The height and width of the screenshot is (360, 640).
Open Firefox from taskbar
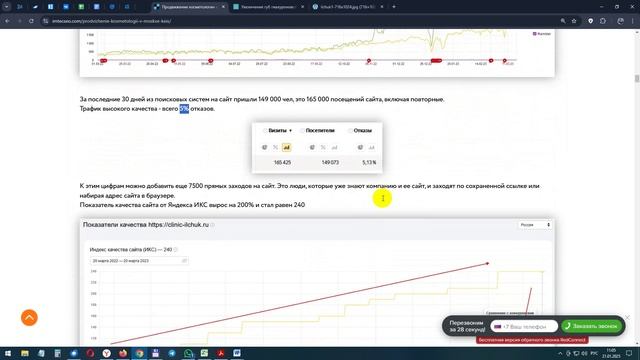coord(123,353)
